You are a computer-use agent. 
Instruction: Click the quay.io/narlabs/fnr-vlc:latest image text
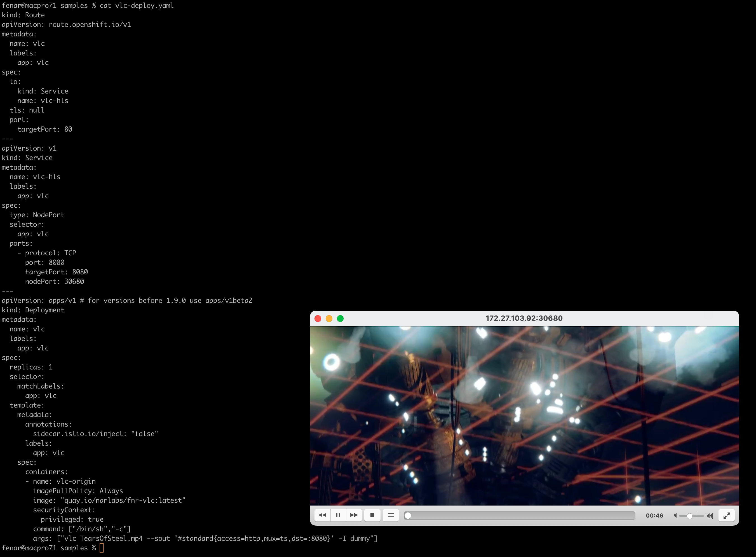click(x=123, y=500)
